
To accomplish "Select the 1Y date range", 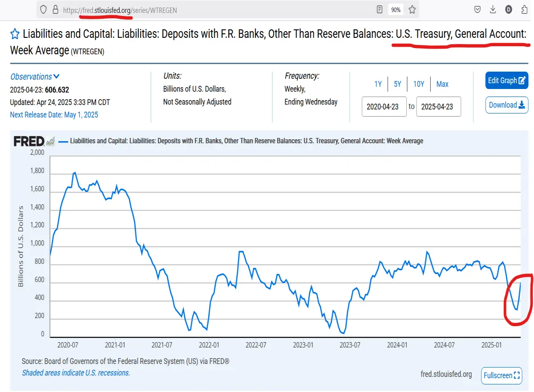I will pos(378,84).
